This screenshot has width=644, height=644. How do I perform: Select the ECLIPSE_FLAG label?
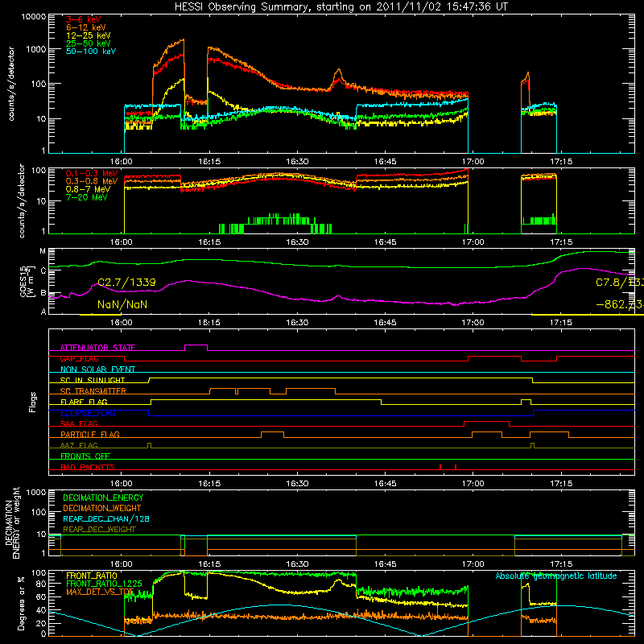point(88,413)
